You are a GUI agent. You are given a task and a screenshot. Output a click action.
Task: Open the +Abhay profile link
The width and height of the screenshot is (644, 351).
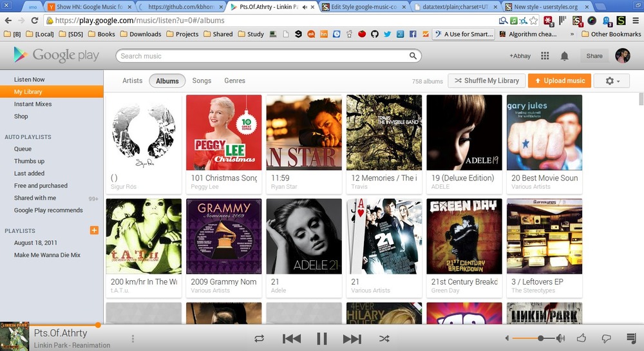(520, 56)
